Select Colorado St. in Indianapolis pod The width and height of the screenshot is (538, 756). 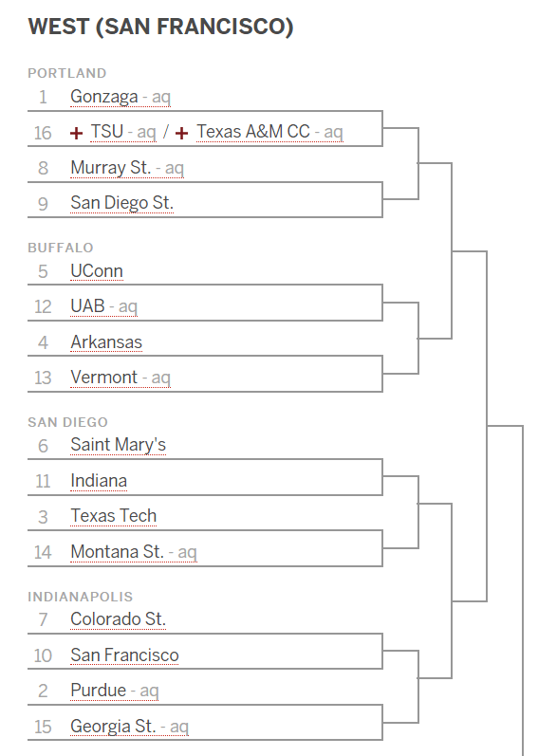point(118,619)
